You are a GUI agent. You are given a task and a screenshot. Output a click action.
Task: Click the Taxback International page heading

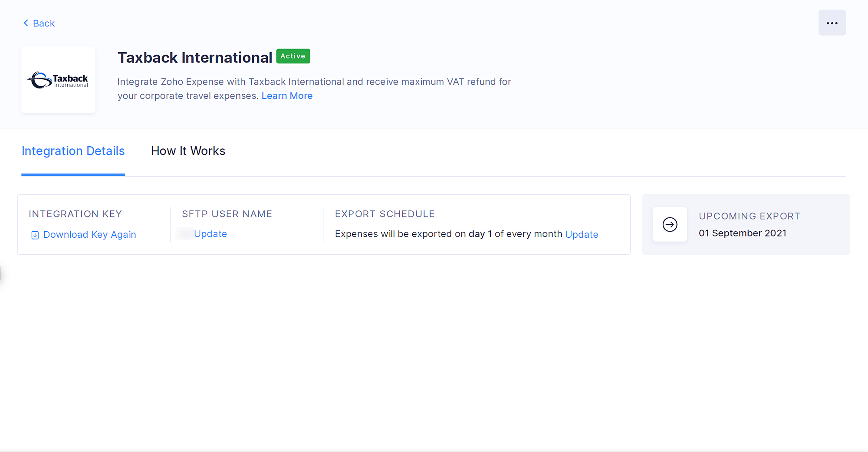(x=194, y=58)
